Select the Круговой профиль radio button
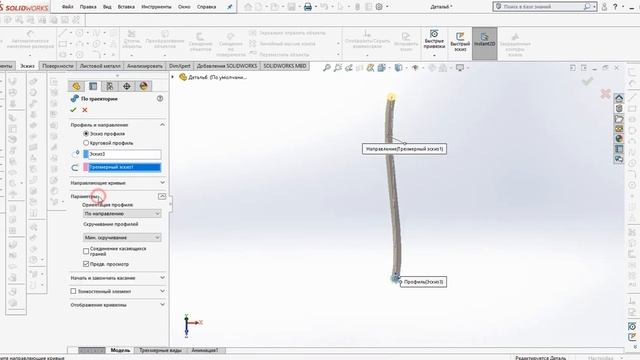The width and height of the screenshot is (640, 360). (x=86, y=143)
